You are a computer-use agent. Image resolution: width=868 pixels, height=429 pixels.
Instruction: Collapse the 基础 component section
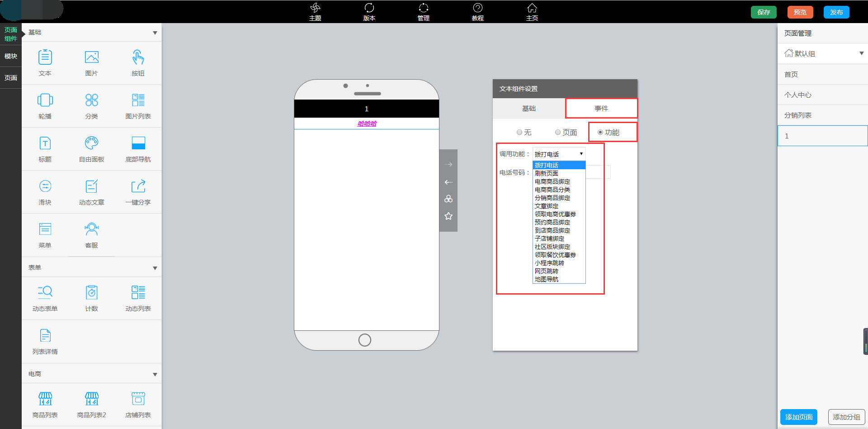155,33
